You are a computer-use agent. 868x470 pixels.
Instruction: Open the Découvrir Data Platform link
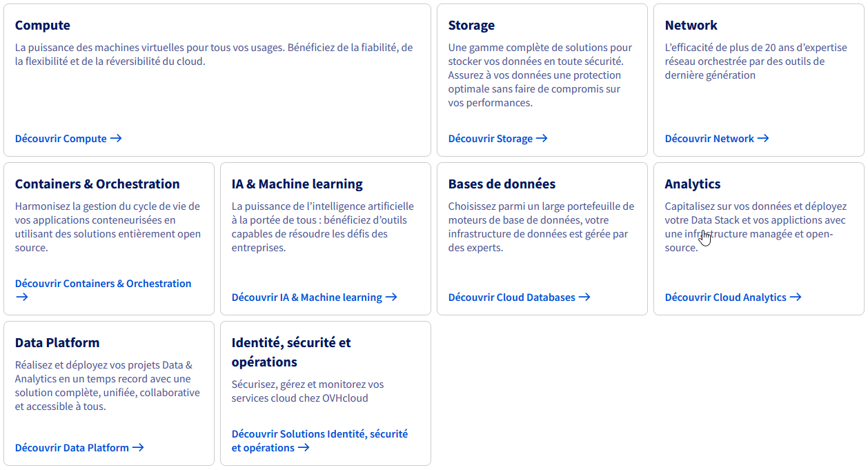[72, 447]
